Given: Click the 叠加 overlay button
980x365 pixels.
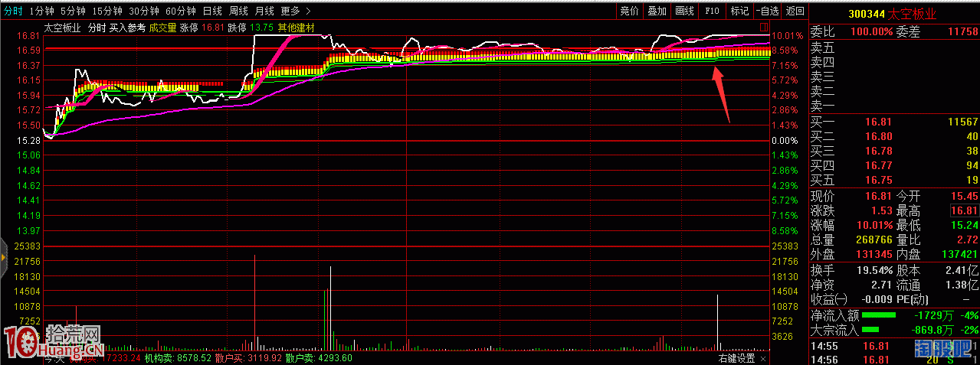Looking at the screenshot, I should coord(657,11).
